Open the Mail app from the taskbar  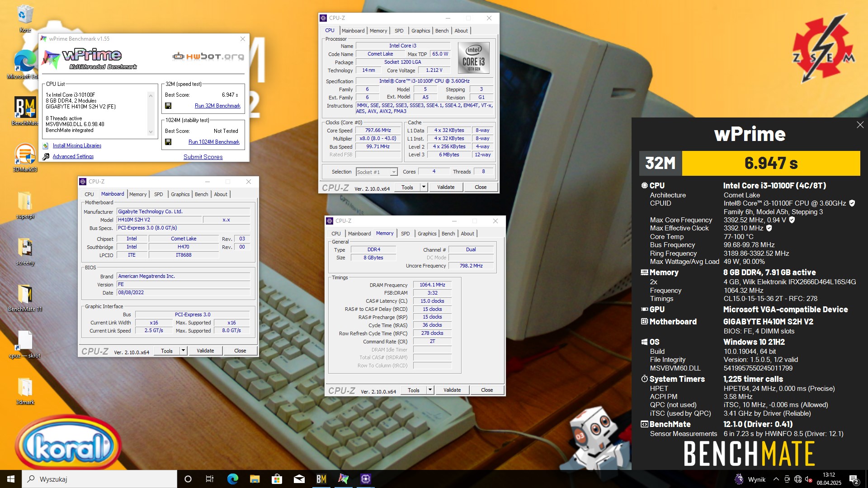(299, 479)
